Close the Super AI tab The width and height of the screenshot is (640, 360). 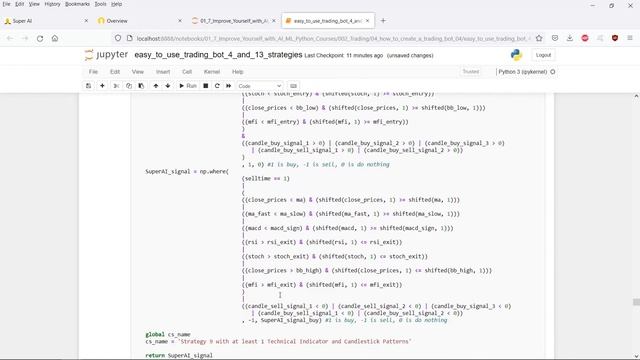click(86, 21)
